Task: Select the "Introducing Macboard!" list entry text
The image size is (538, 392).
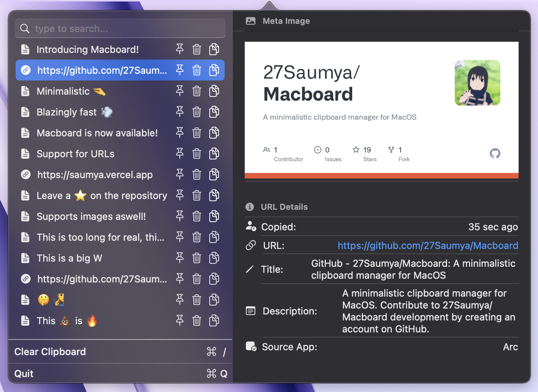Action: click(x=88, y=49)
